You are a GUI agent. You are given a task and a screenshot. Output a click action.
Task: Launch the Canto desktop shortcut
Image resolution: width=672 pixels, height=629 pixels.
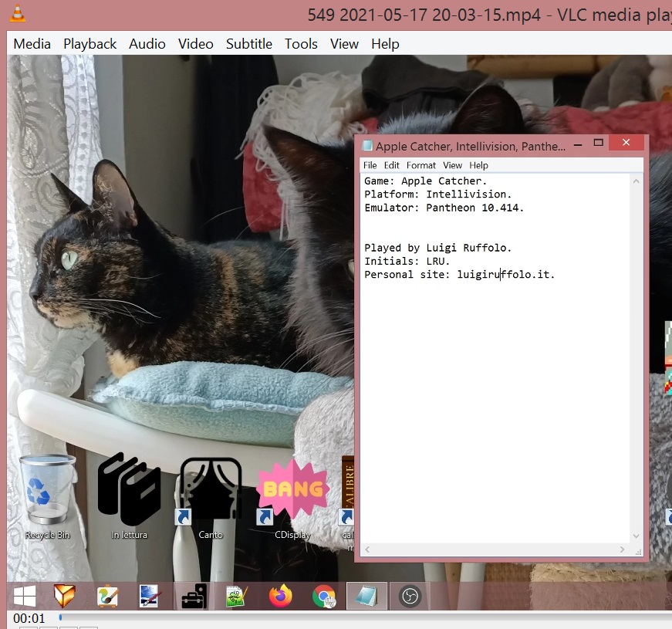[x=210, y=490]
